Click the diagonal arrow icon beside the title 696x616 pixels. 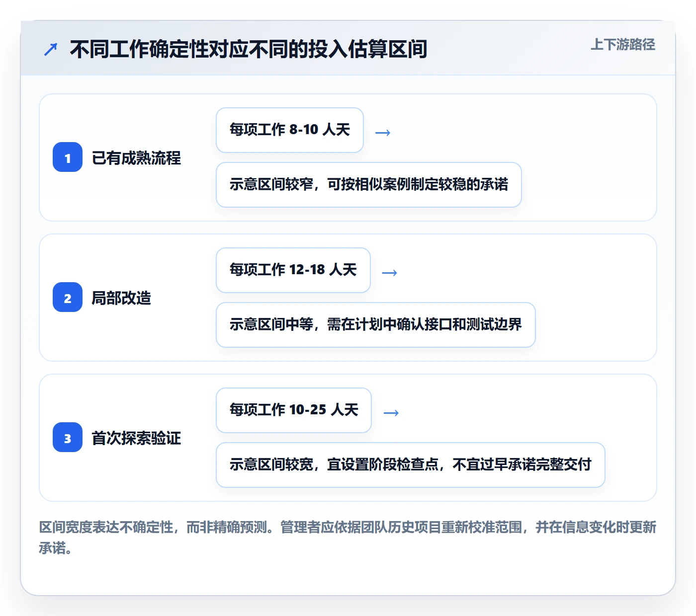(x=51, y=49)
